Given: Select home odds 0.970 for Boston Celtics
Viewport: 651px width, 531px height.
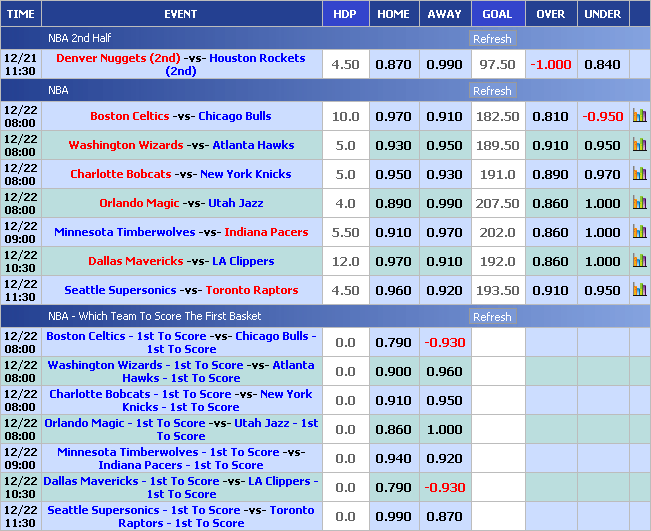Looking at the screenshot, I should (393, 116).
